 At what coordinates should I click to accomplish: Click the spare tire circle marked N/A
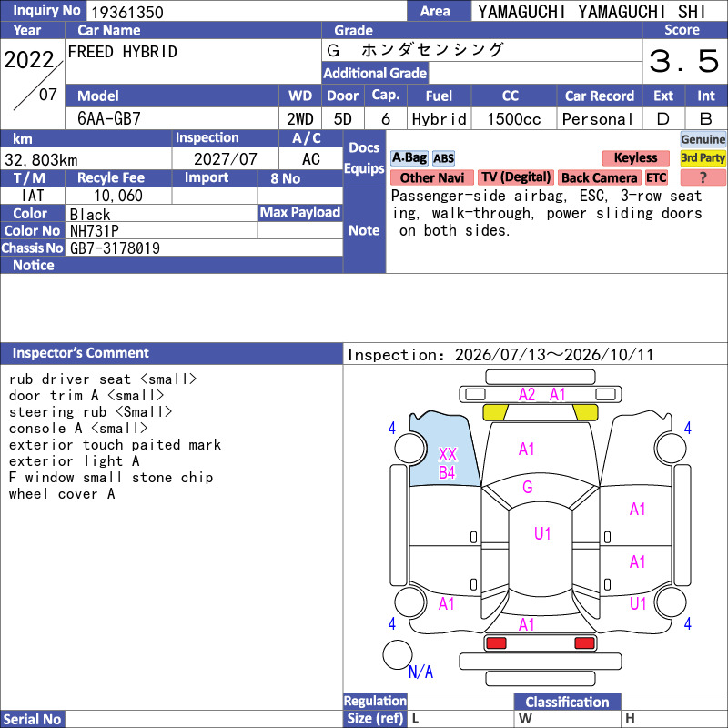point(398,654)
